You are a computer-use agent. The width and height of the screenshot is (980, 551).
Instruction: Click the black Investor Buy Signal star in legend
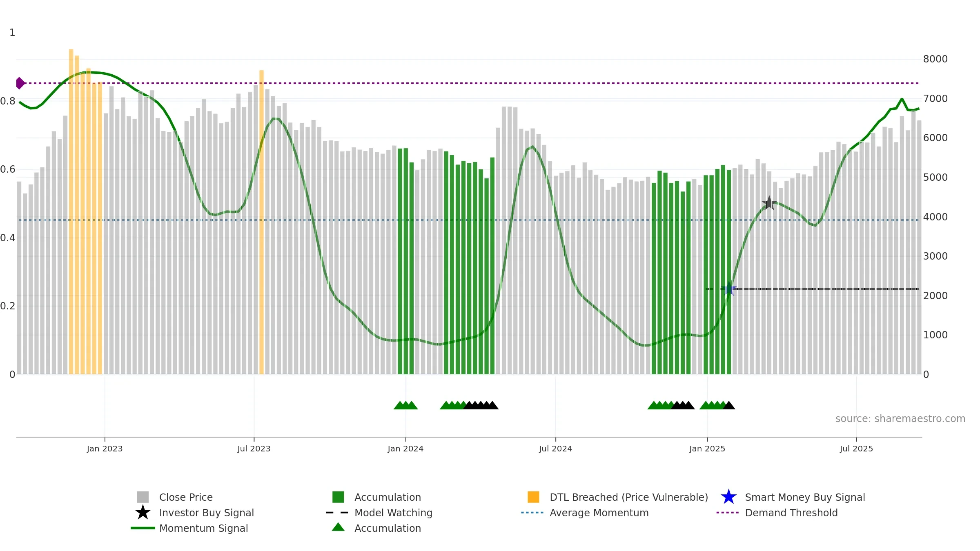[143, 513]
